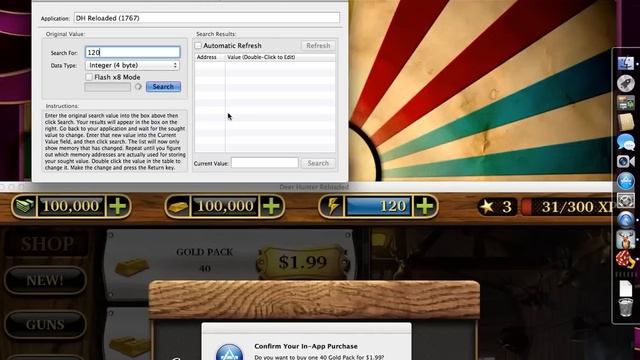Click the Refresh button in Search Results
This screenshot has height=360, width=640.
(x=318, y=45)
